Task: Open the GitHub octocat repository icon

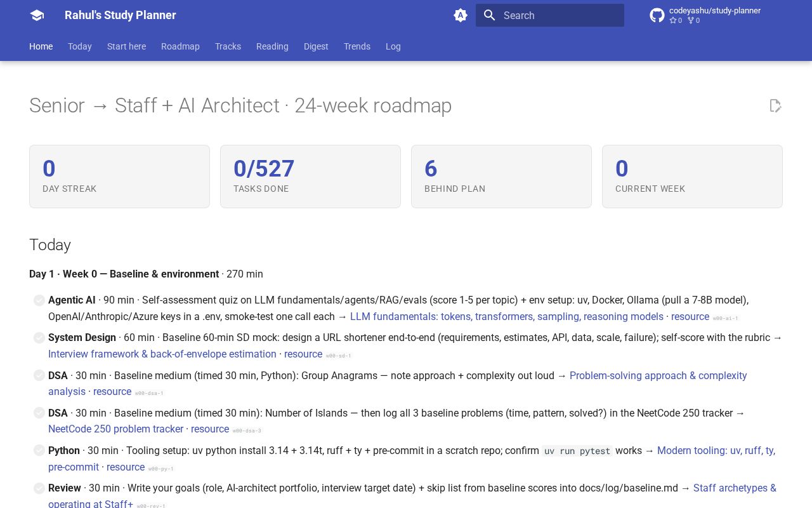Action: pyautogui.click(x=657, y=15)
